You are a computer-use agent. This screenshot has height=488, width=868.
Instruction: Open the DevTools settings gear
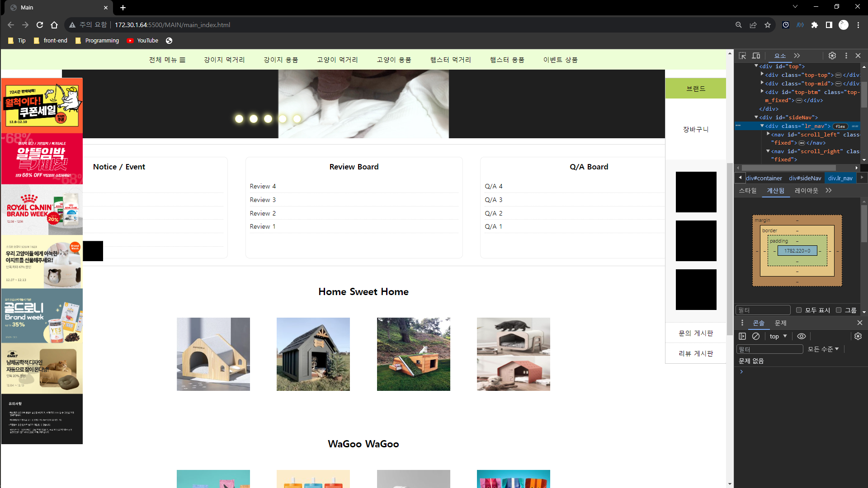(832, 56)
